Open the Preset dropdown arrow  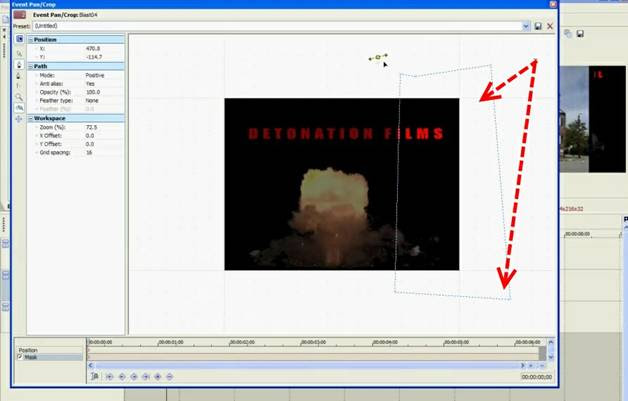point(525,26)
